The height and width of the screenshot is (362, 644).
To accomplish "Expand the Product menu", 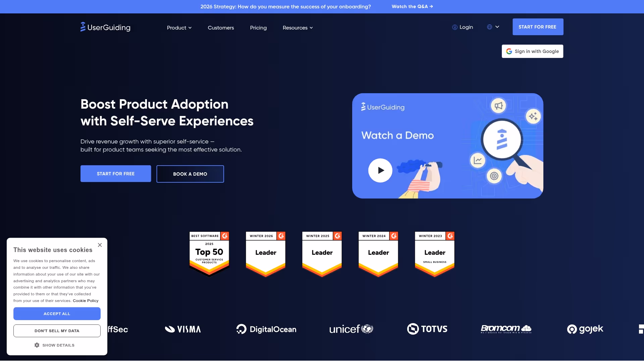I will (x=179, y=27).
